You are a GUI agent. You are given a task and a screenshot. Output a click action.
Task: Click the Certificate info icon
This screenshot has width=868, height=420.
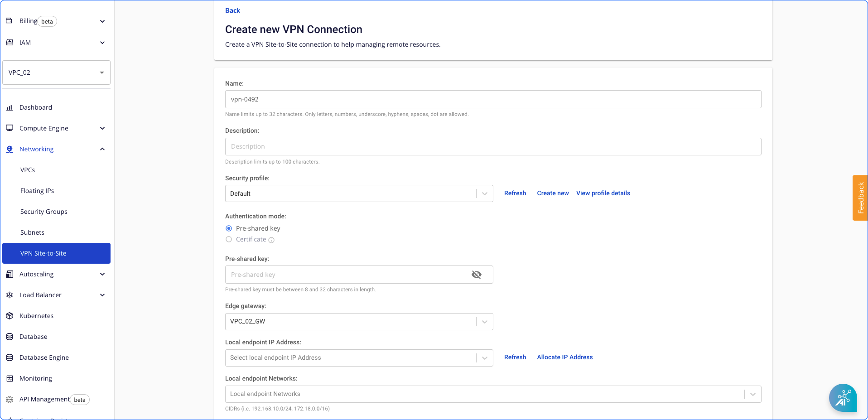click(271, 240)
